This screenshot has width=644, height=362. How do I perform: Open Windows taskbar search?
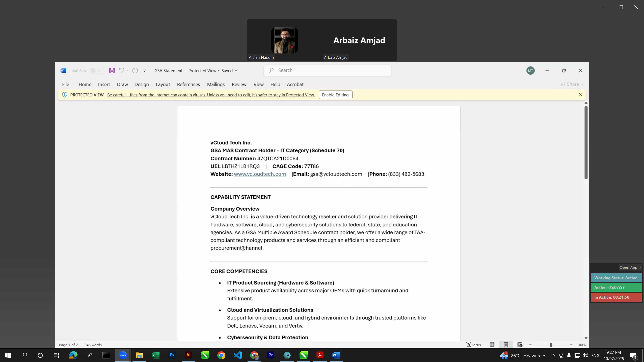pos(24,355)
